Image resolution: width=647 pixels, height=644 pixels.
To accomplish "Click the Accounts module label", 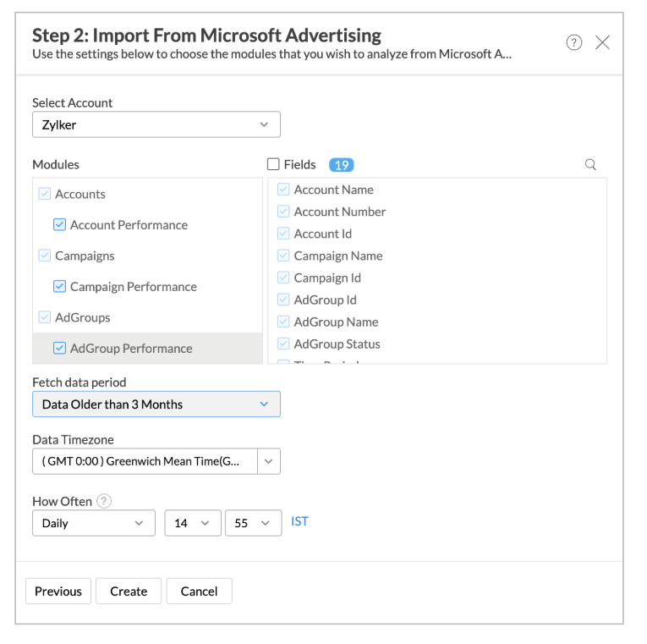I will click(x=80, y=194).
